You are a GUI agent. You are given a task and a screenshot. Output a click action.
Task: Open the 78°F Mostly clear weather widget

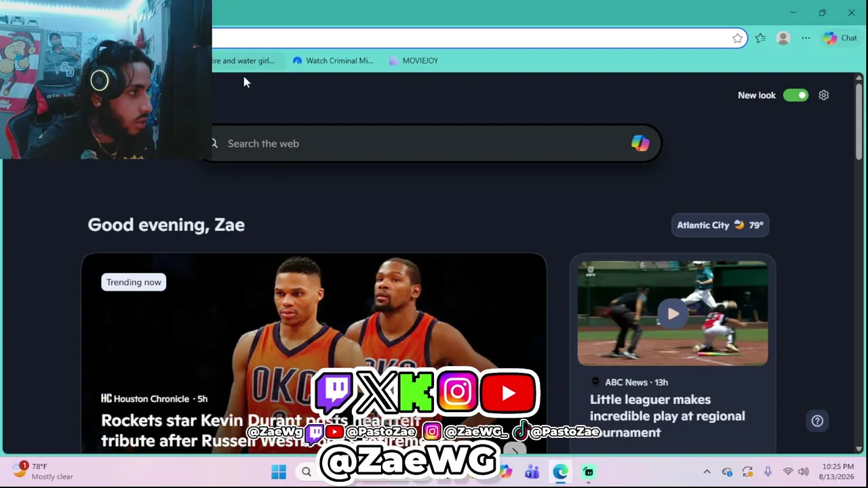[x=43, y=471]
